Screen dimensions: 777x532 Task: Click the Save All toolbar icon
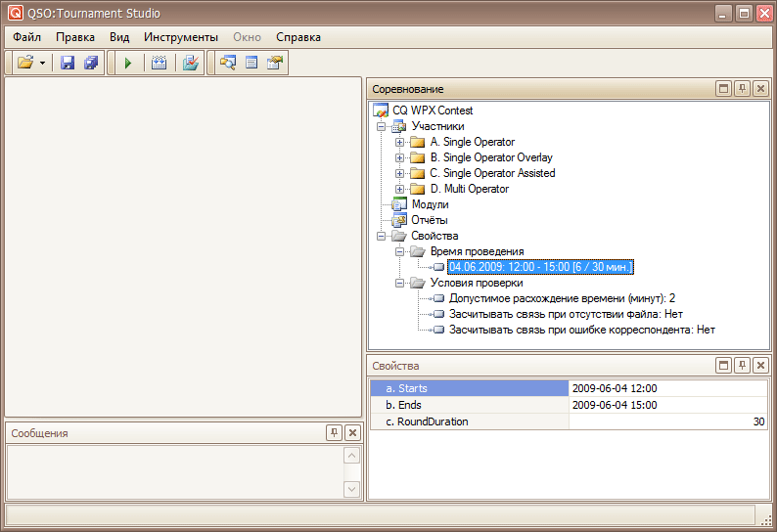pyautogui.click(x=91, y=63)
